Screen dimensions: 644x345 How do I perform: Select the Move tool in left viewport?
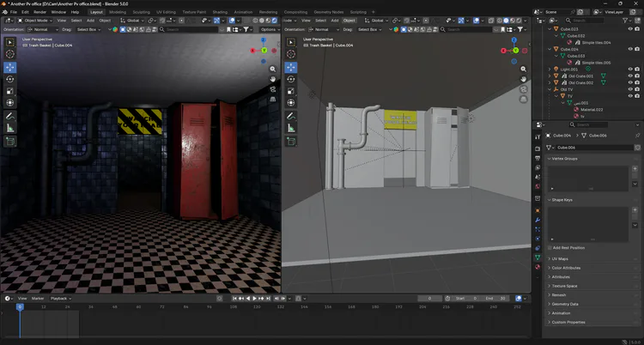point(10,67)
